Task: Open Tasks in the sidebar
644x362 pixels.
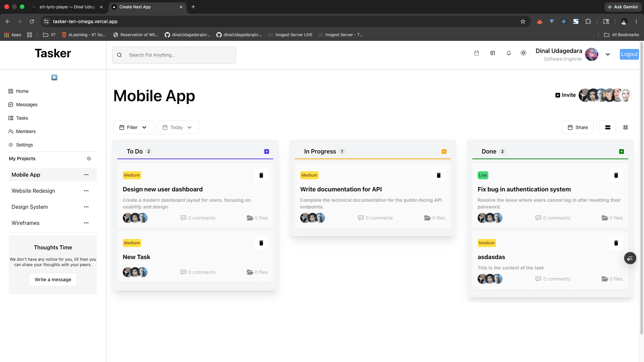Action: 18,118
